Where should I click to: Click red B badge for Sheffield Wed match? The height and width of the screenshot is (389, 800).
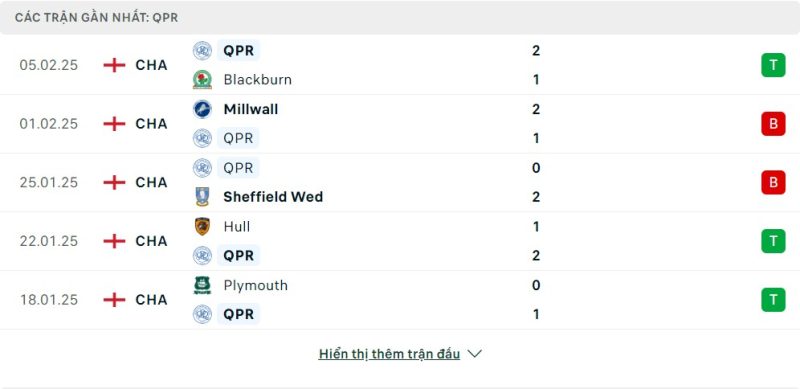[x=773, y=182]
